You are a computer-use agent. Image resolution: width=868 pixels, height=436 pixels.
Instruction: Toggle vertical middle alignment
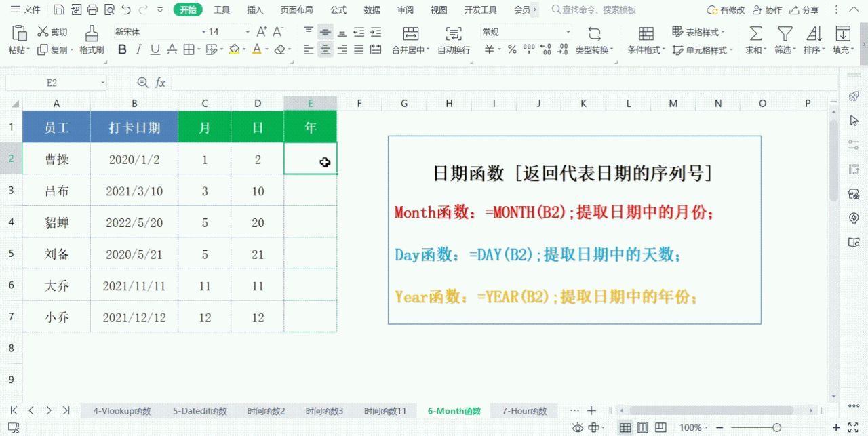(325, 32)
